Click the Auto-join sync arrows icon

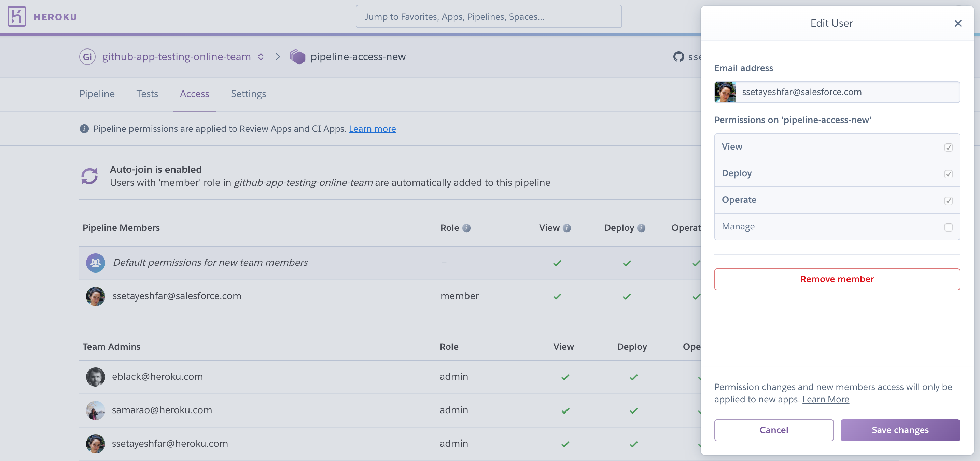[x=89, y=176]
